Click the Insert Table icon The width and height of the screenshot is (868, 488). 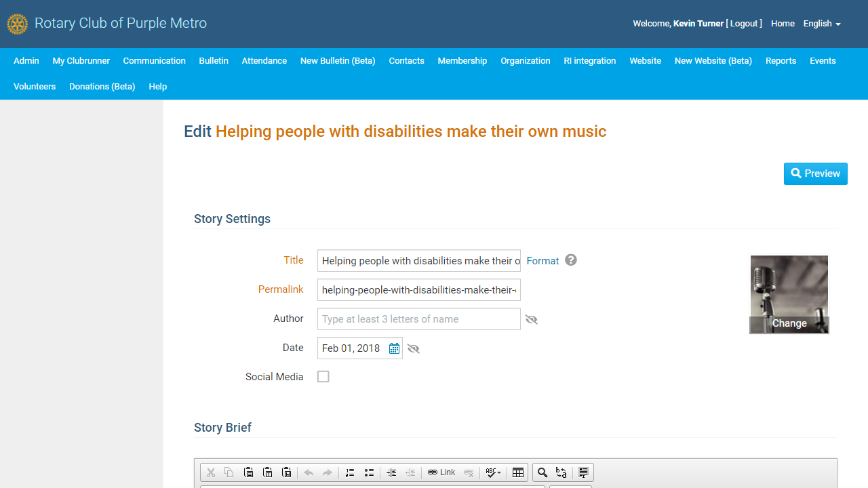point(518,472)
